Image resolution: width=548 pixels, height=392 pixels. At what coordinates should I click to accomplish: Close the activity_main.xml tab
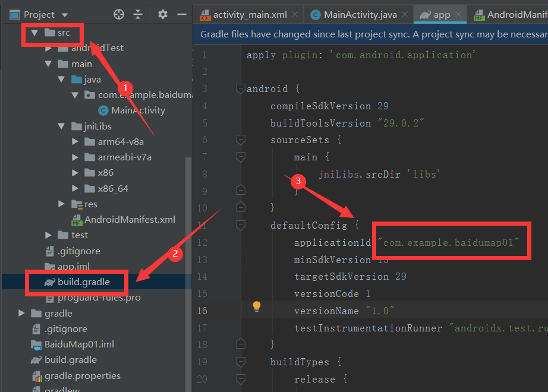click(295, 14)
